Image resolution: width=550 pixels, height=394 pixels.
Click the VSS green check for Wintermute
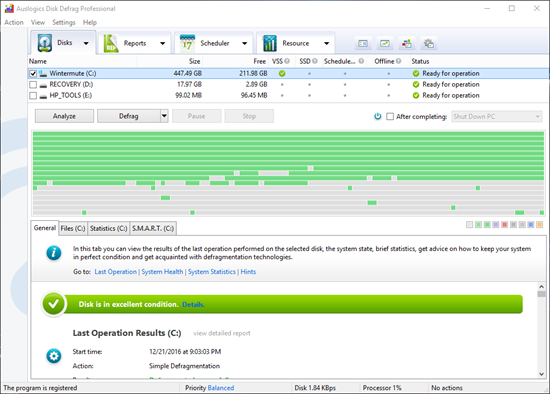[x=282, y=73]
